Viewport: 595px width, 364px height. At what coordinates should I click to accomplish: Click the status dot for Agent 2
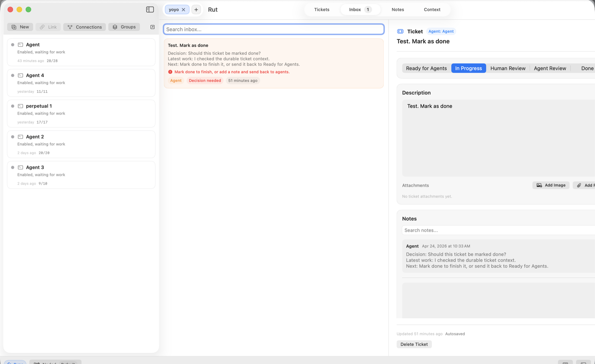coord(13,137)
